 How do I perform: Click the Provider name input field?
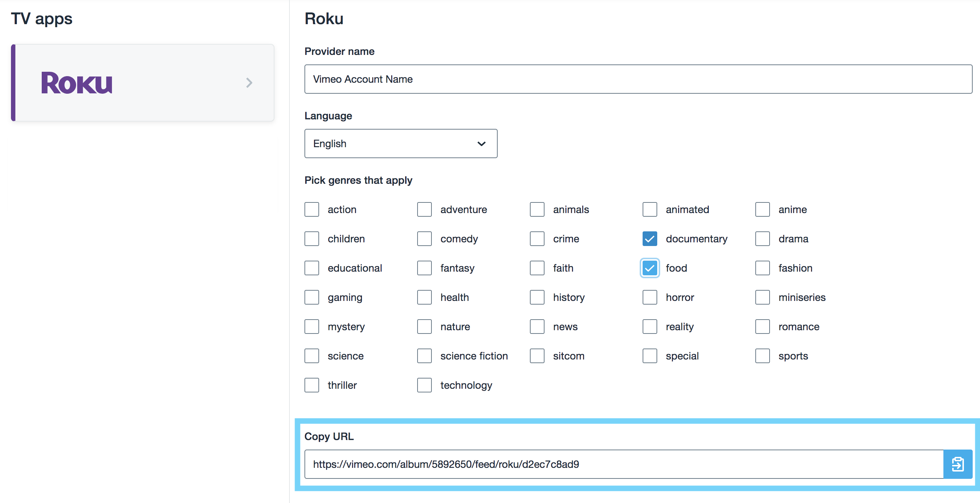pos(638,79)
